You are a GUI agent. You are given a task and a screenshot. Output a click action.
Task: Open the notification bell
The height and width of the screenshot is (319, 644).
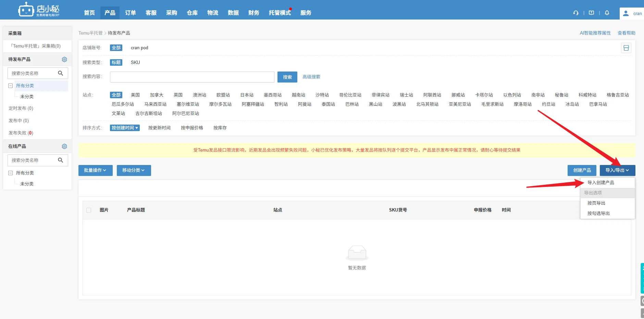click(607, 13)
